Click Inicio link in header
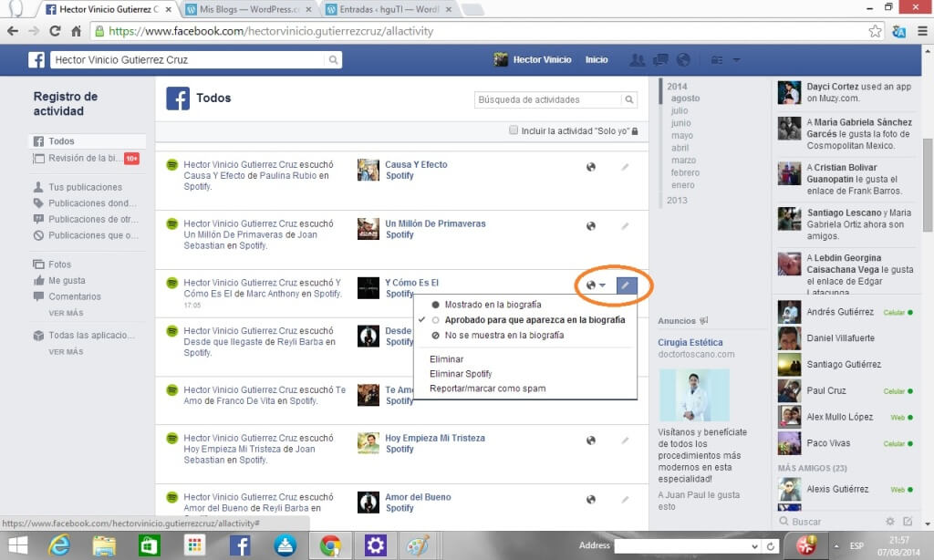 coord(597,59)
